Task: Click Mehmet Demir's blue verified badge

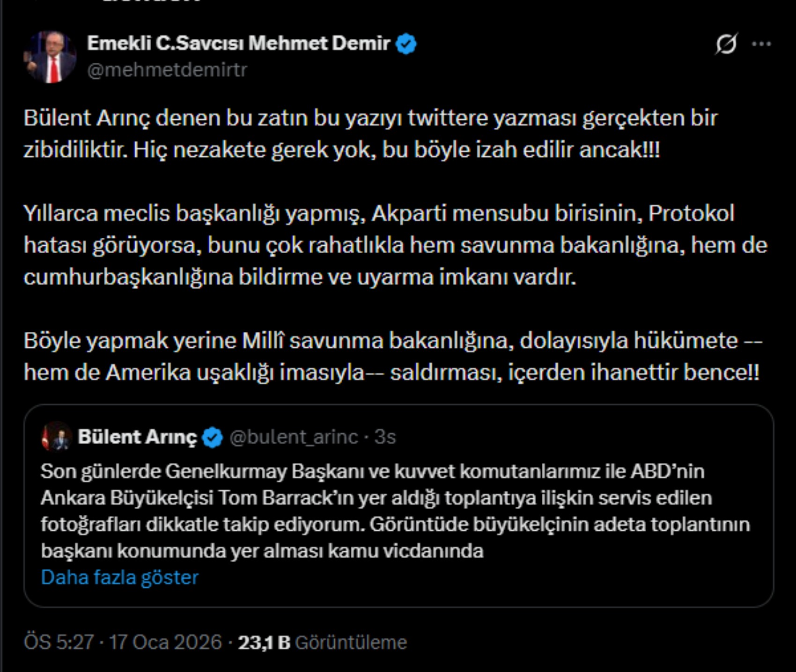Action: pyautogui.click(x=405, y=44)
